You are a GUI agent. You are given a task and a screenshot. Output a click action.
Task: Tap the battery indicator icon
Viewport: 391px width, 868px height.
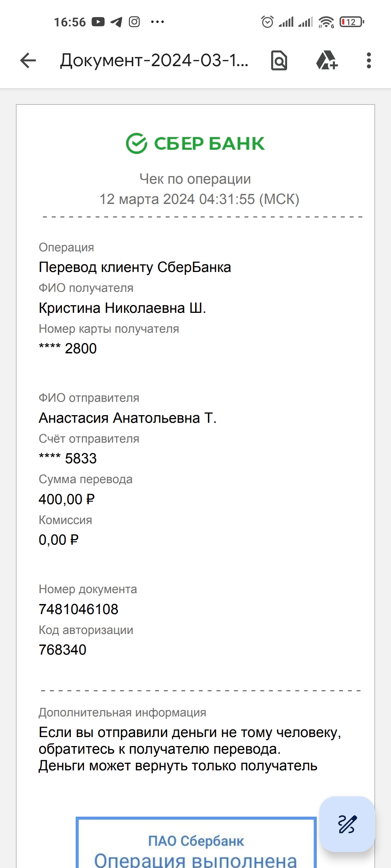click(x=352, y=22)
